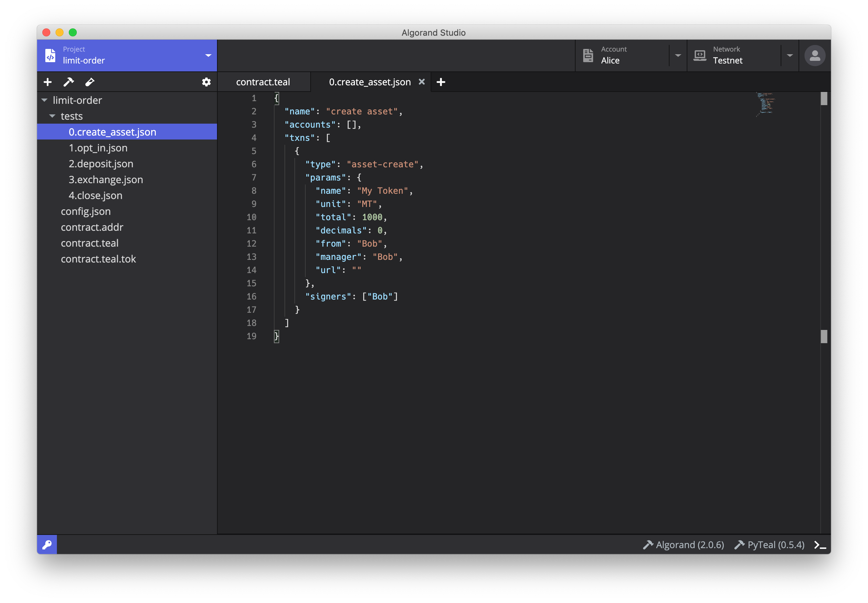Open config.json file
868x603 pixels.
(86, 211)
